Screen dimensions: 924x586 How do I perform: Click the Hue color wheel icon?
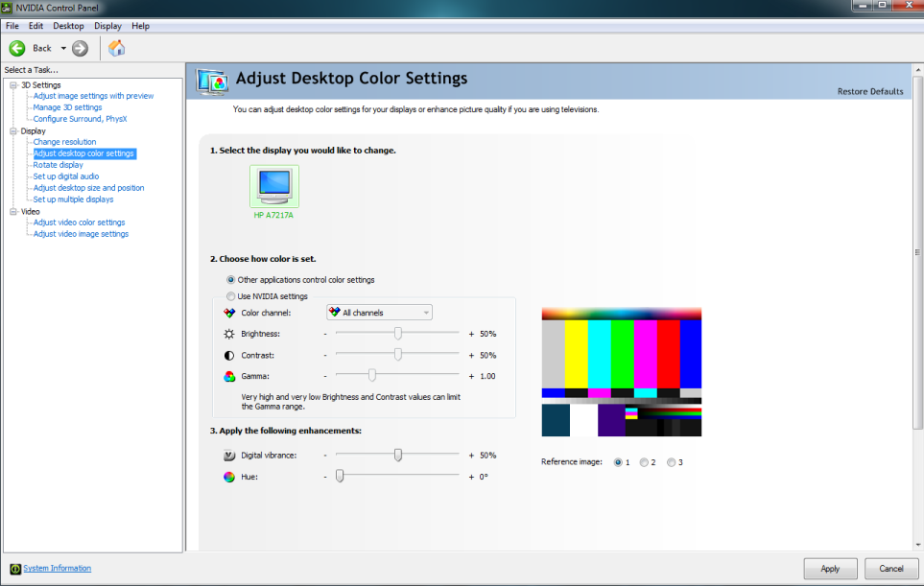pos(229,477)
